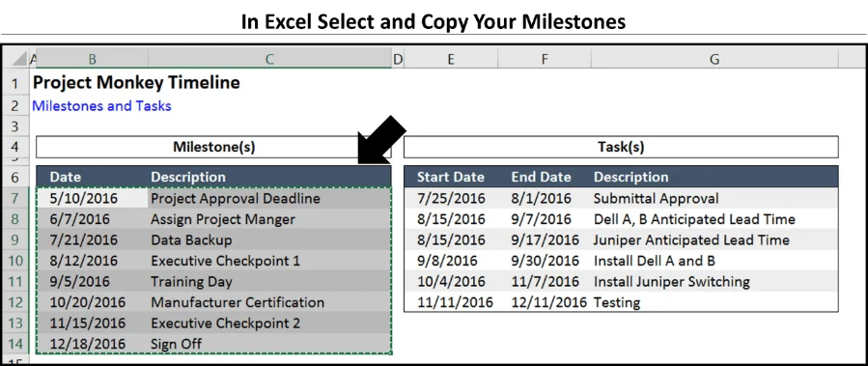868x366 pixels.
Task: Select the Training Day cell
Action: coord(269,281)
